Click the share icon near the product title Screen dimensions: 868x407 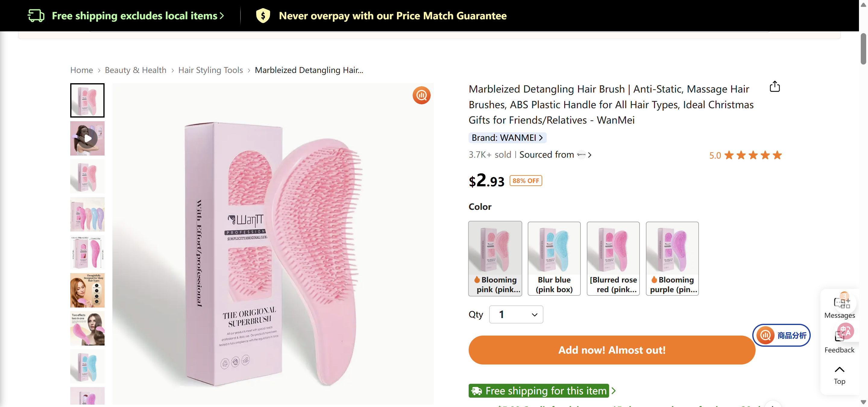click(x=775, y=87)
